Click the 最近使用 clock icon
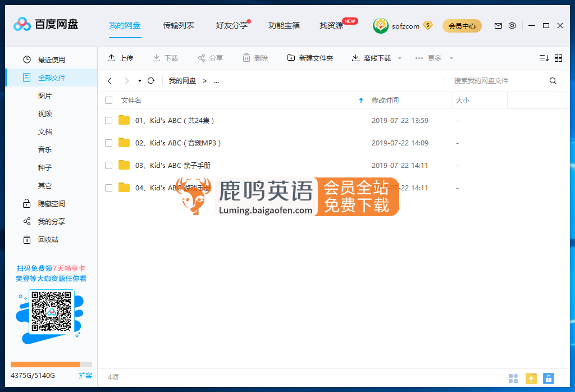Screen dimensions: 575x392 tap(27, 60)
